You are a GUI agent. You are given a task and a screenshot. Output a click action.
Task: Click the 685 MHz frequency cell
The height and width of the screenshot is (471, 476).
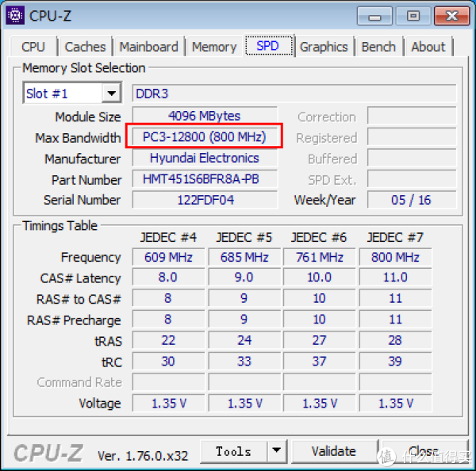(244, 258)
